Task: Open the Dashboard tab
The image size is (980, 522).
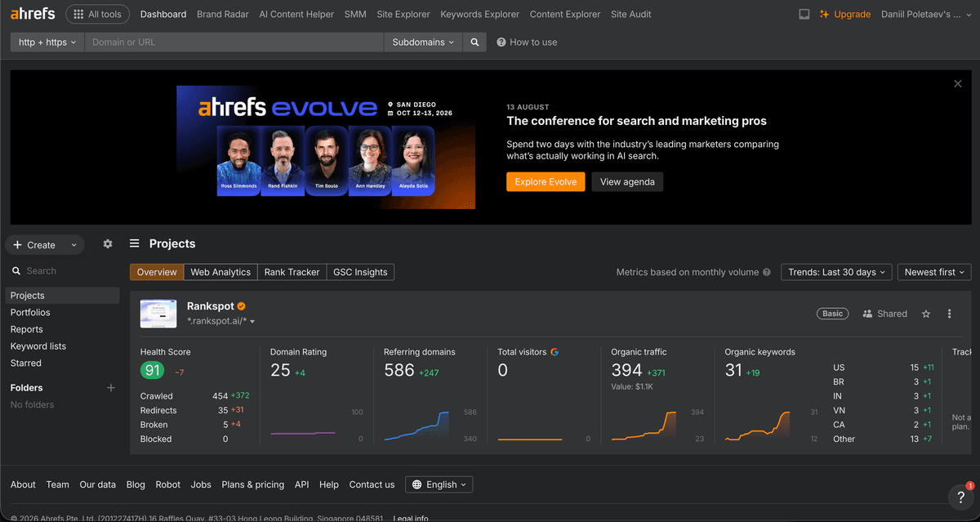Action: coord(163,14)
